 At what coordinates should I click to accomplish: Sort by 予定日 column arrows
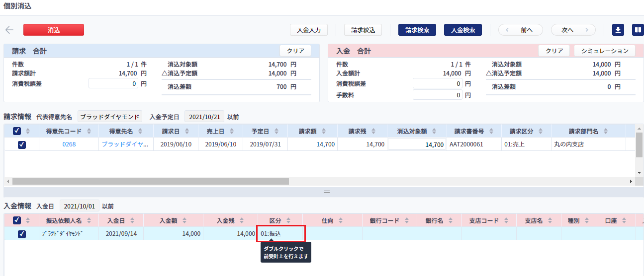pyautogui.click(x=277, y=131)
